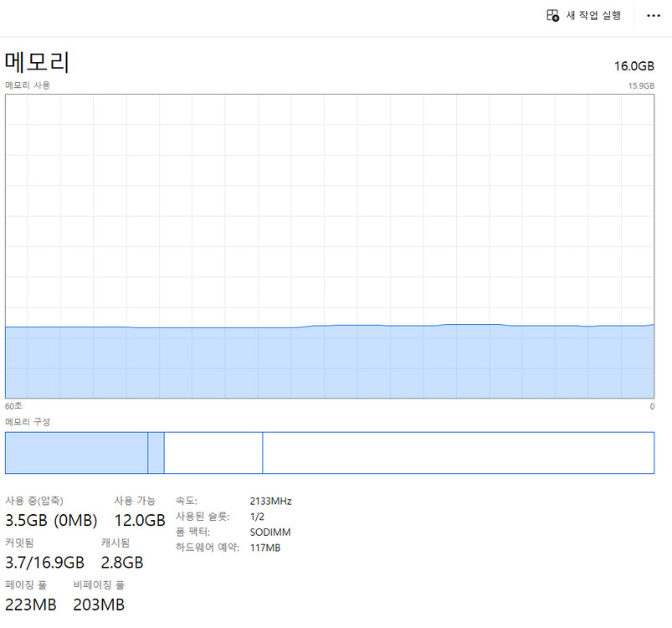Click the 15.9GB graph maximum label
This screenshot has width=672, height=628.
[x=641, y=85]
